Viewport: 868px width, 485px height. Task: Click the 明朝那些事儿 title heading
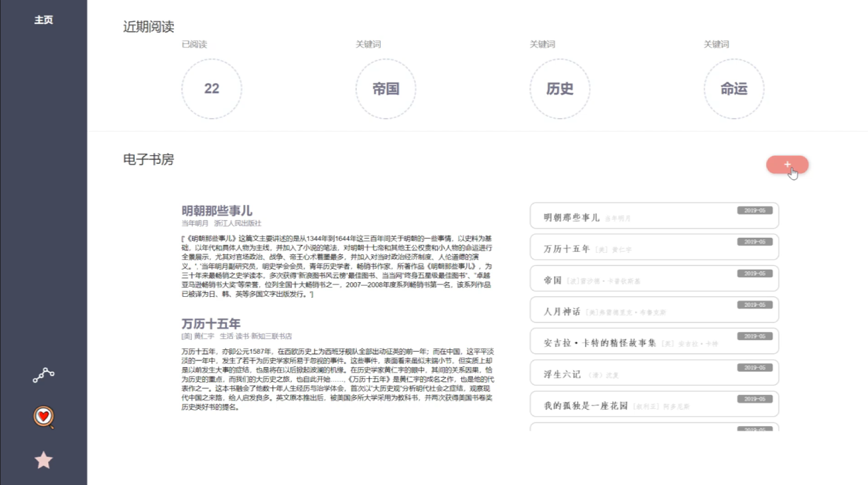[217, 211]
